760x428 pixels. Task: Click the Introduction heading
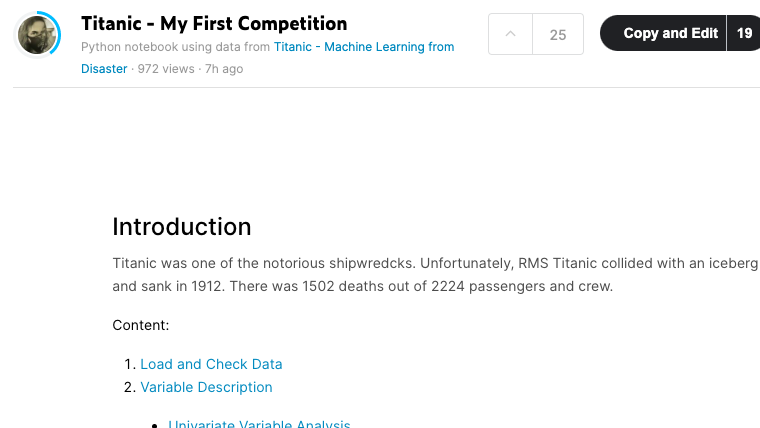point(182,227)
